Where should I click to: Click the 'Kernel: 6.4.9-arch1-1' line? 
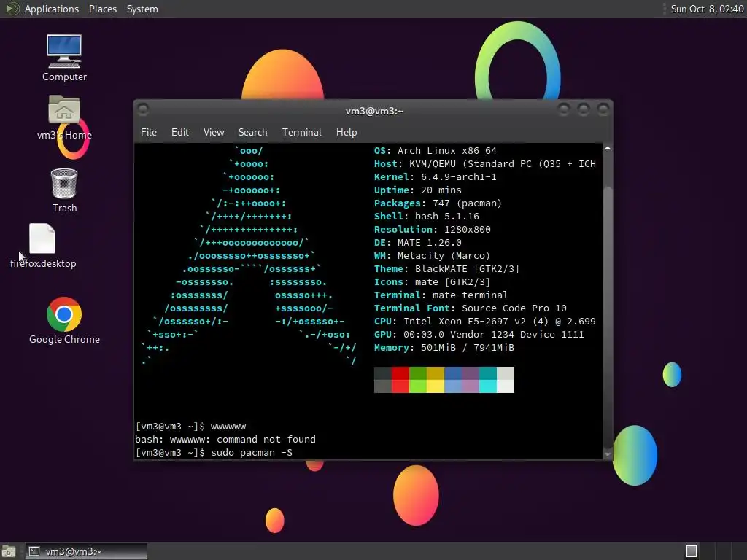click(435, 176)
